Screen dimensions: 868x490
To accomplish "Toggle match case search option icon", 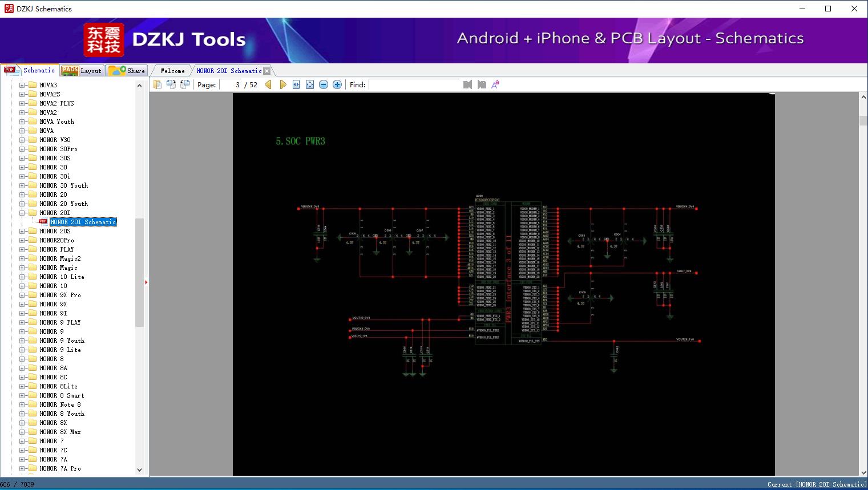I will [495, 84].
